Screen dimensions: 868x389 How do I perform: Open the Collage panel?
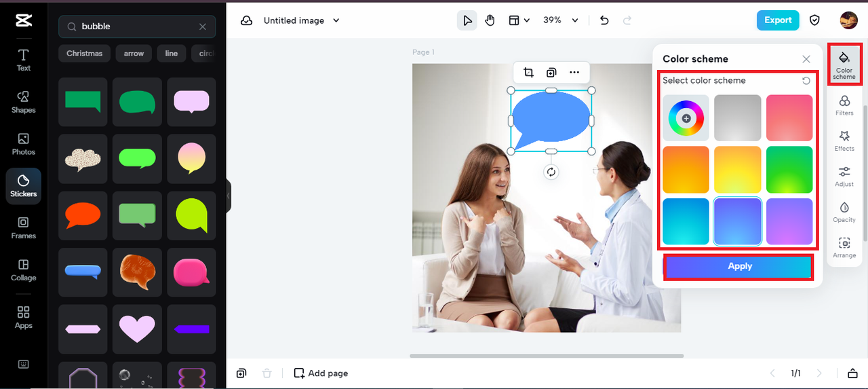24,270
